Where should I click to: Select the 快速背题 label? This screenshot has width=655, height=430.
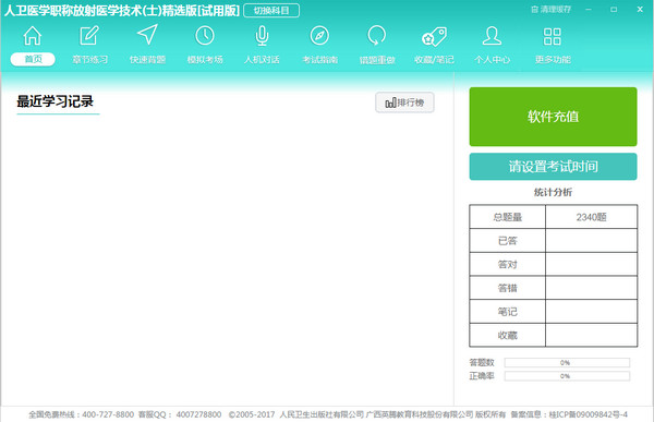pyautogui.click(x=147, y=59)
